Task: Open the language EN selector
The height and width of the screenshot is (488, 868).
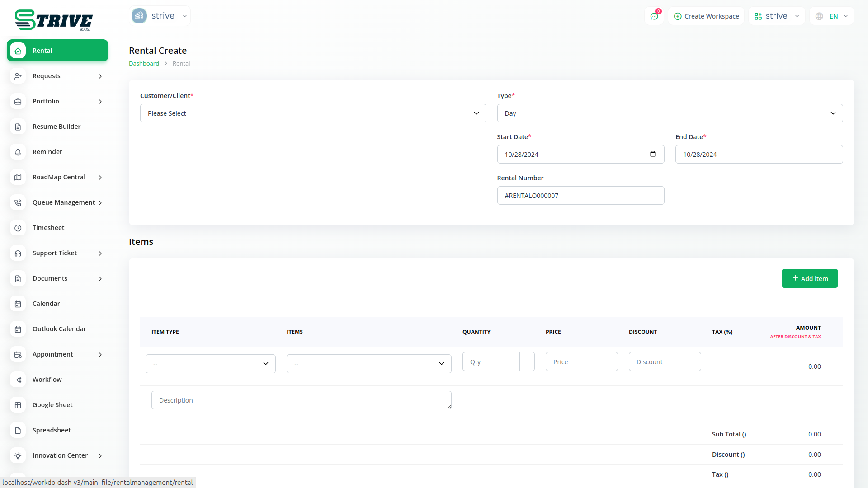Action: (x=832, y=16)
